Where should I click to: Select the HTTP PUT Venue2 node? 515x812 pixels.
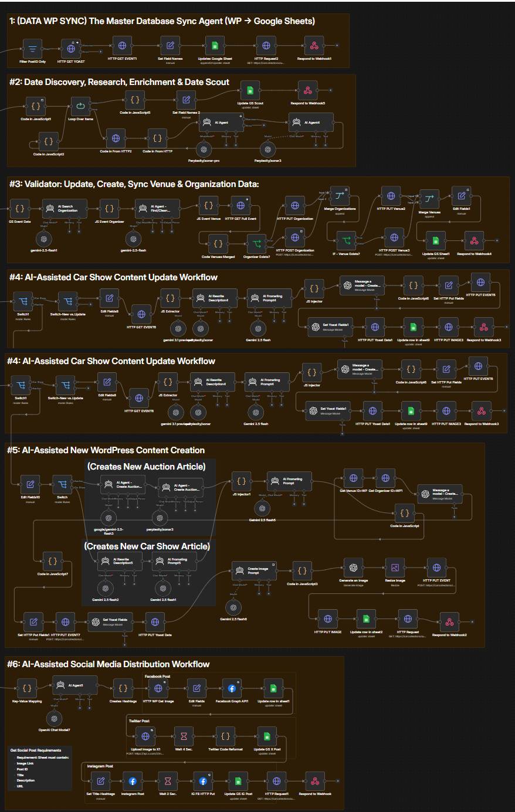391,196
